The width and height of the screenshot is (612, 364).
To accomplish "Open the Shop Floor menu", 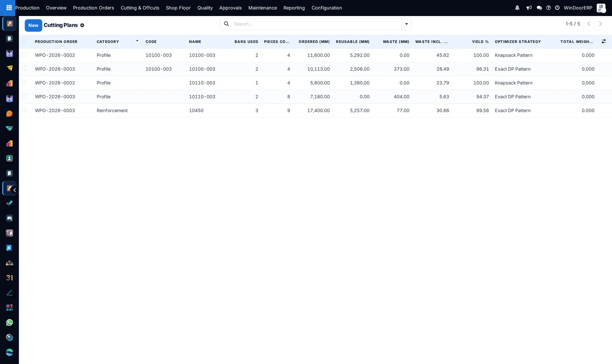I will tap(178, 8).
